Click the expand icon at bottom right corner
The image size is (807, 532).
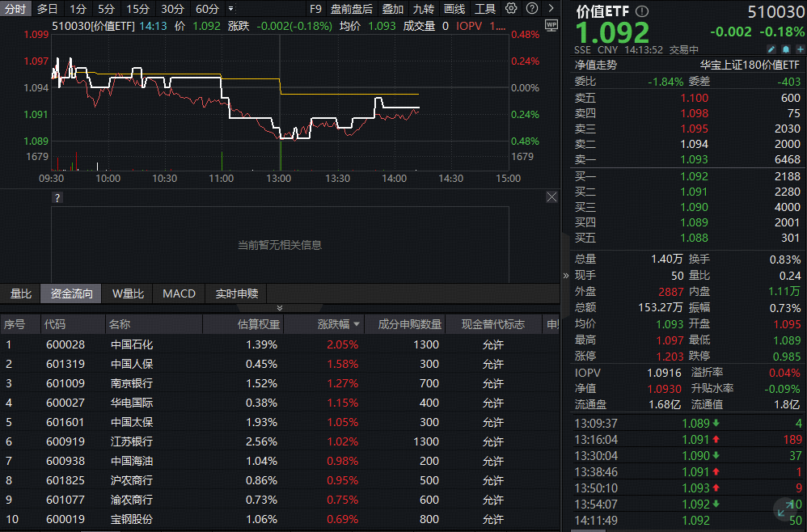pyautogui.click(x=784, y=509)
